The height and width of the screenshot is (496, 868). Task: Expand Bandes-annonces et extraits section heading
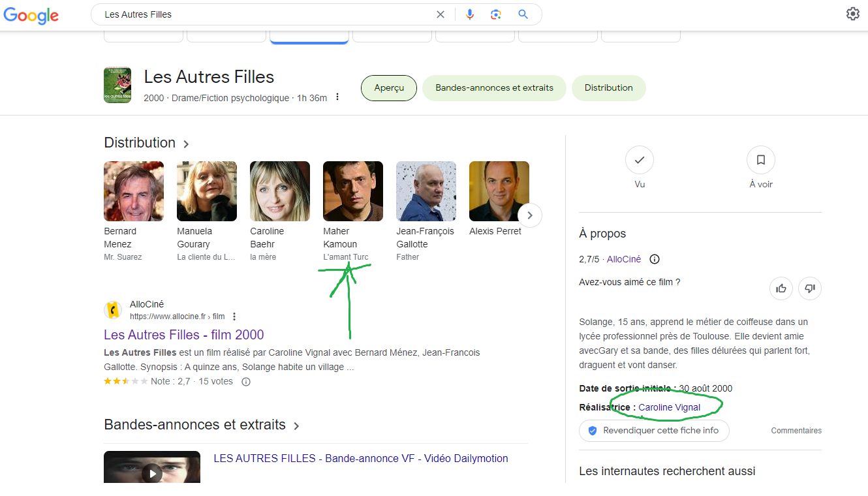click(202, 425)
